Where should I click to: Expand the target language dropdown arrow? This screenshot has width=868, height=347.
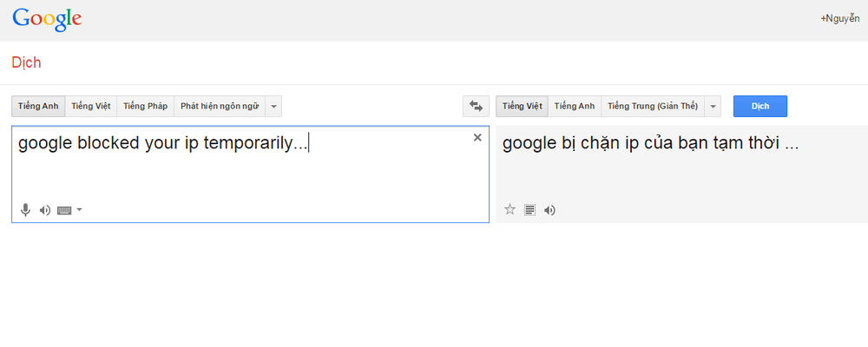click(713, 106)
